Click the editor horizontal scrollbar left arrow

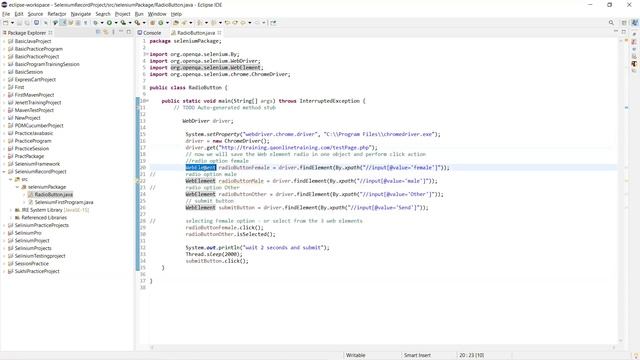[x=152, y=348]
